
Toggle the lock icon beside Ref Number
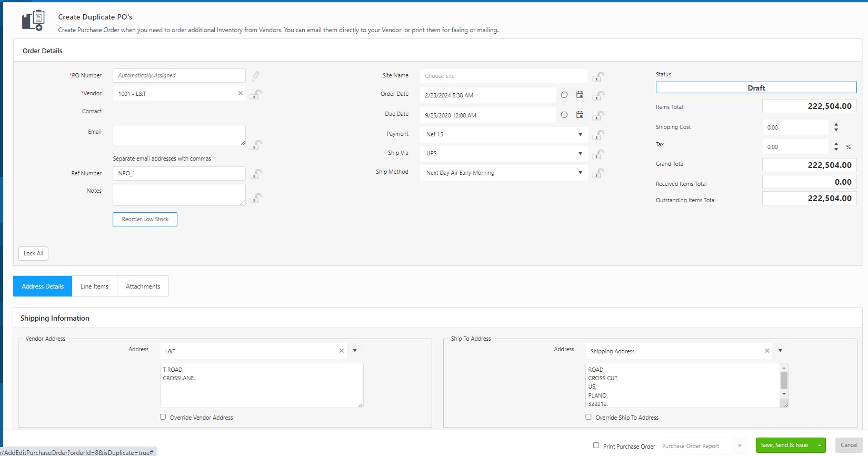(256, 173)
